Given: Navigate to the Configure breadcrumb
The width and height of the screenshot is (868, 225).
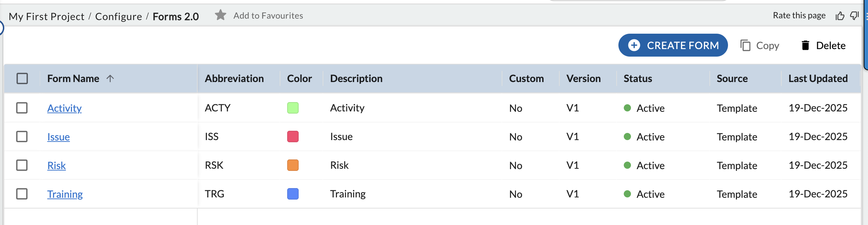Looking at the screenshot, I should [119, 16].
